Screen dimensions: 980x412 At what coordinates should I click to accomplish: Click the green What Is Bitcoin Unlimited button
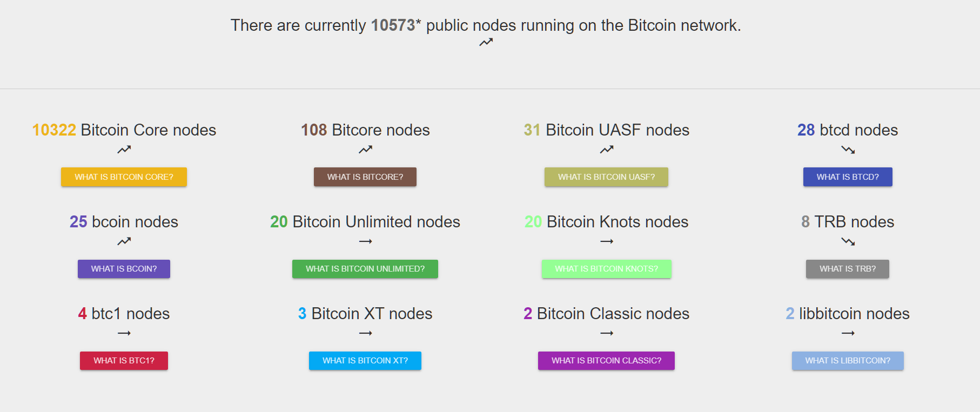365,269
